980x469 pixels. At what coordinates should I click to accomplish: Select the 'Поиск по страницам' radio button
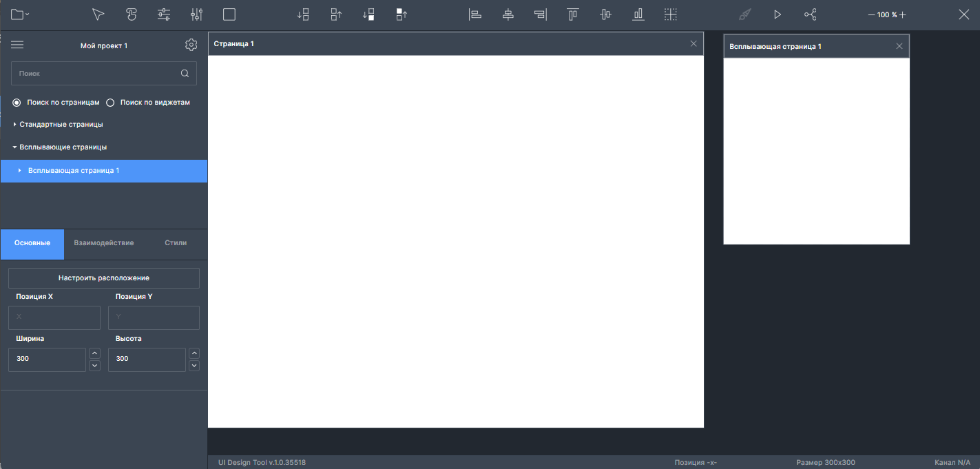(17, 103)
